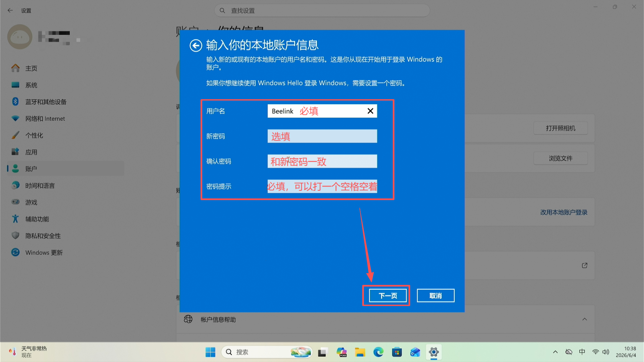Select the 确认密码 confirm password field

coord(322,161)
